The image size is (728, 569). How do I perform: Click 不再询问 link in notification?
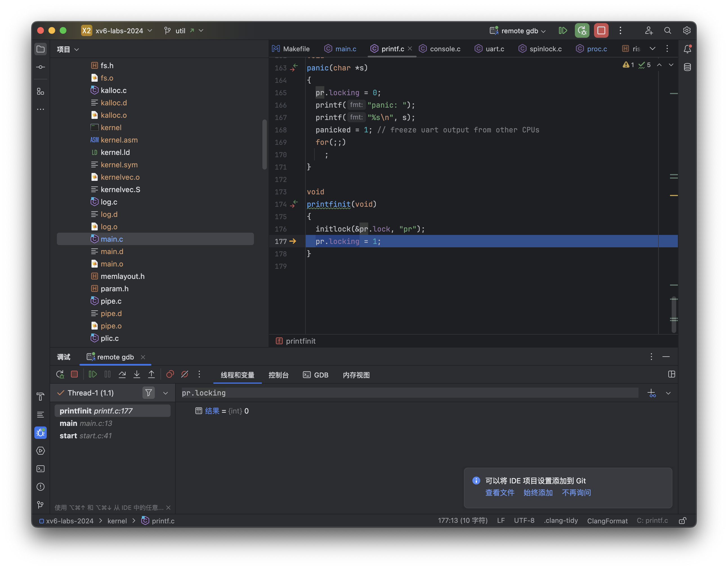[576, 493]
